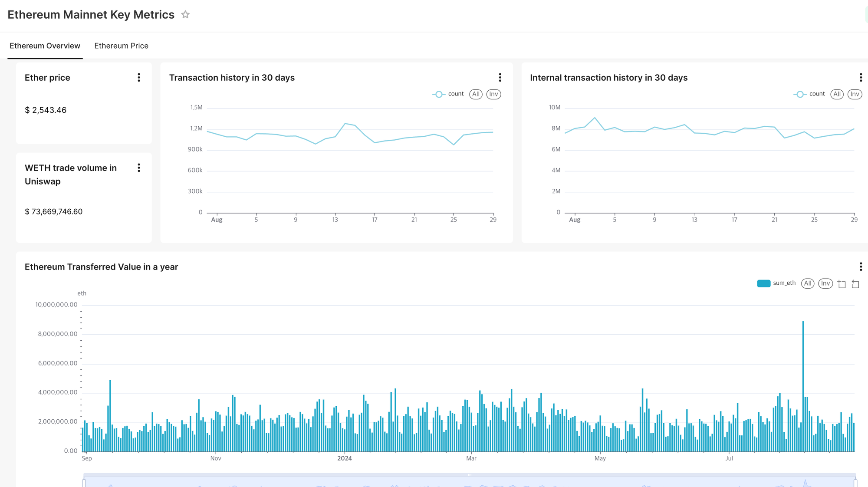Screen dimensions: 868x487
Task: Switch to the Ethereum Price tab
Action: (x=121, y=46)
